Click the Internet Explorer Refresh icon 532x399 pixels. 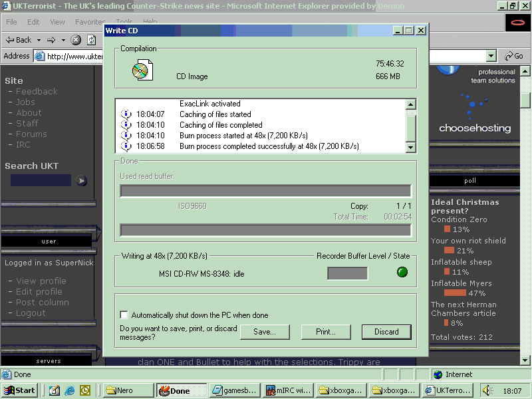(91, 40)
